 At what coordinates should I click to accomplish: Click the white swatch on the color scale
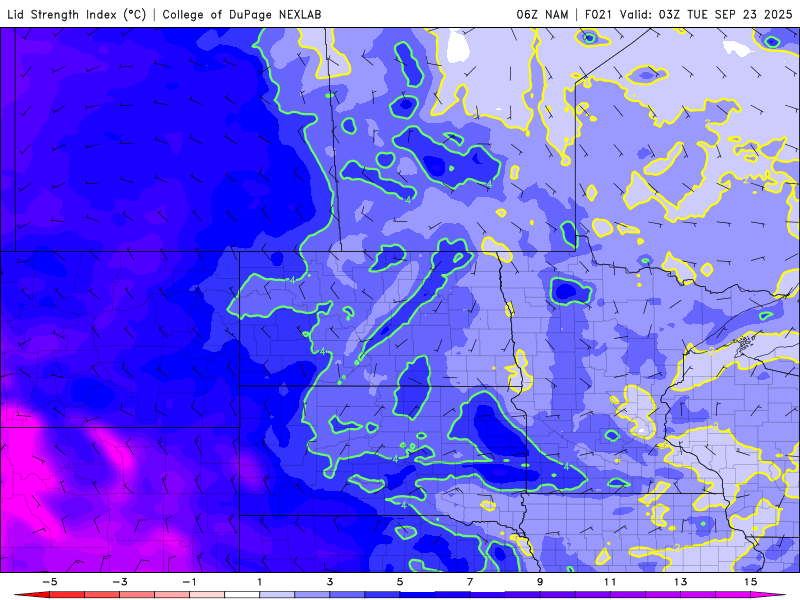[x=242, y=595]
